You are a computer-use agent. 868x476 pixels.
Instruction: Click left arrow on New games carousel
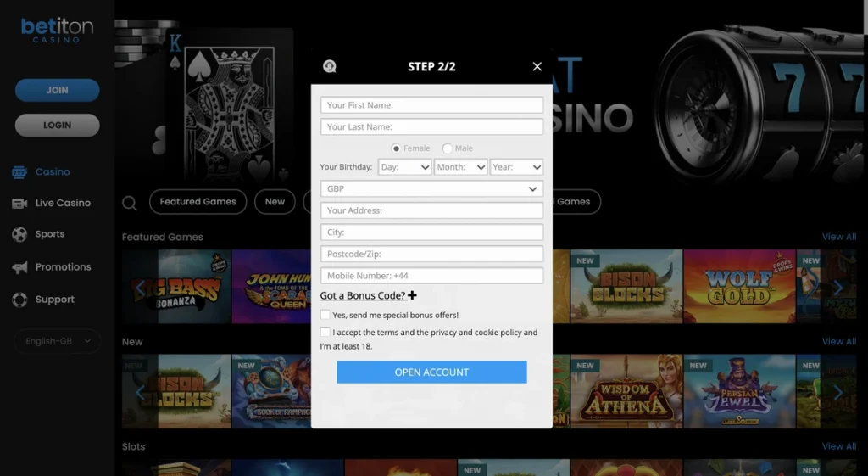[140, 392]
